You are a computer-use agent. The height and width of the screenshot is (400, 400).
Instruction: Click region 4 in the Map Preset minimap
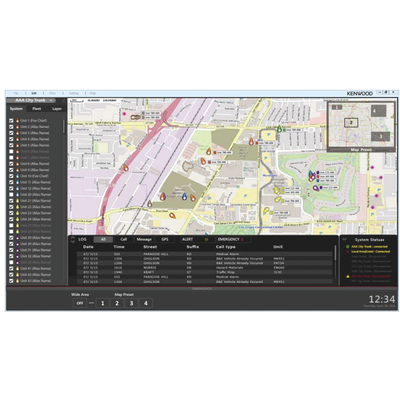378,111
